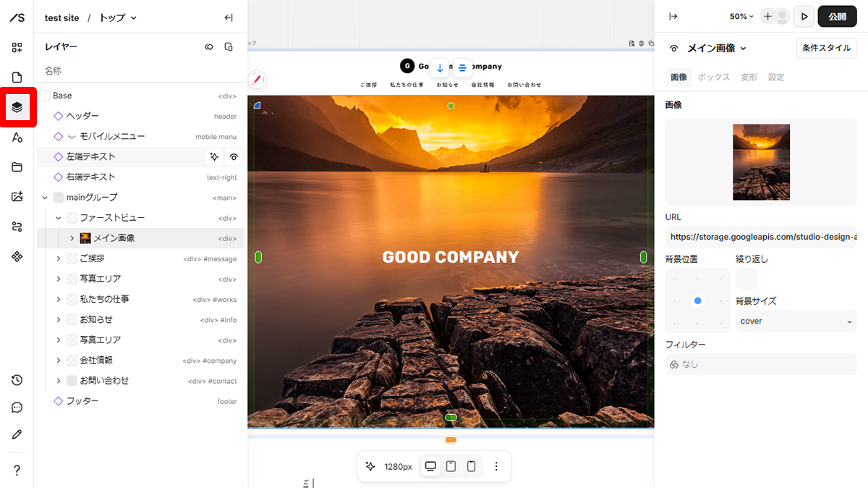Click the image URL input field
Viewport: 868px width, 488px height.
point(761,237)
